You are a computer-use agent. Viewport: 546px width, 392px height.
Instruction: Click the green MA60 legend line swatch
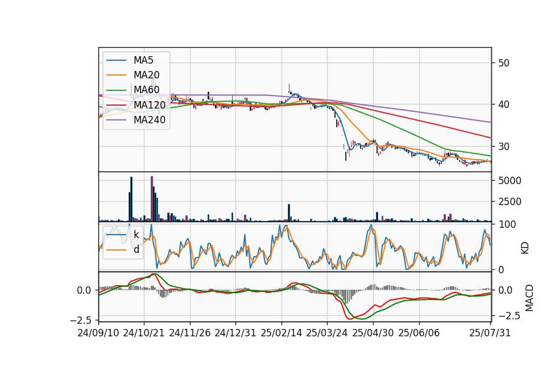tap(116, 90)
